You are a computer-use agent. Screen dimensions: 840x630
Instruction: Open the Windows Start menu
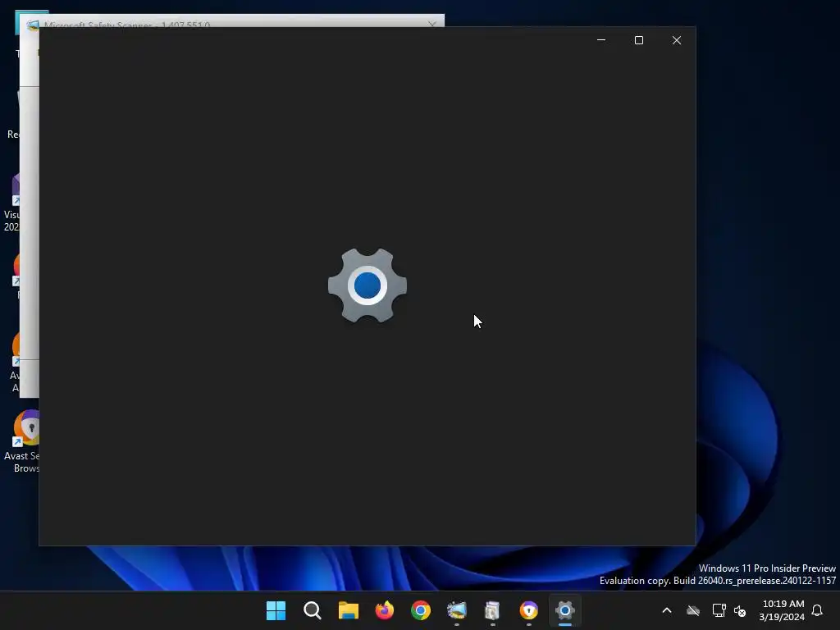point(276,610)
